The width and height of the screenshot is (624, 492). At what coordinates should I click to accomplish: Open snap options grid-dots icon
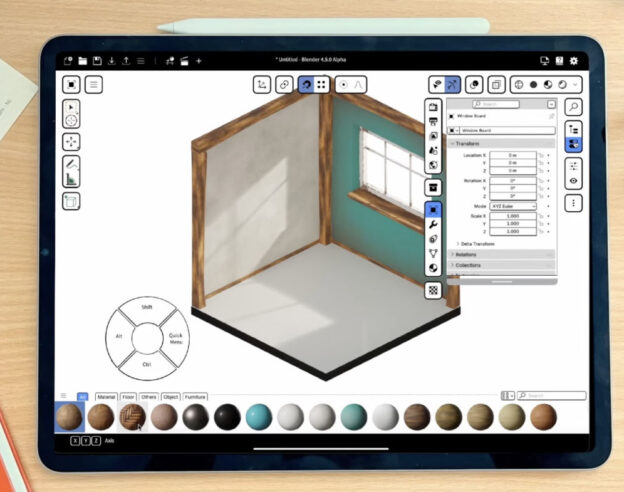click(322, 84)
